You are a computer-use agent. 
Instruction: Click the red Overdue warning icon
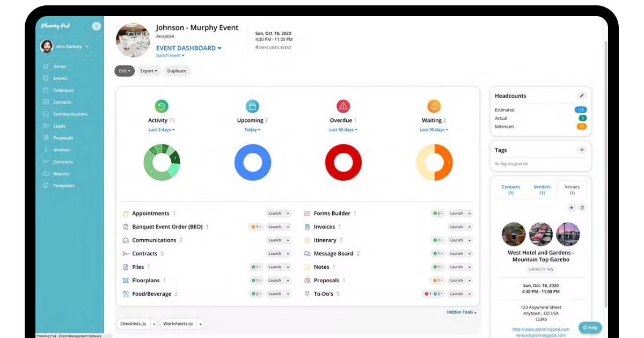click(343, 106)
